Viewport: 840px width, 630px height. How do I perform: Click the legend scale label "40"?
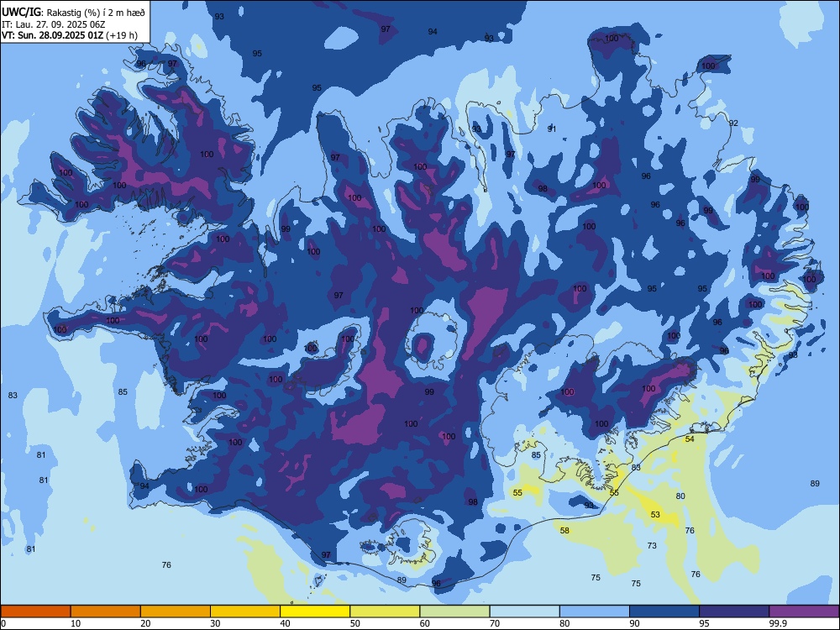[285, 623]
